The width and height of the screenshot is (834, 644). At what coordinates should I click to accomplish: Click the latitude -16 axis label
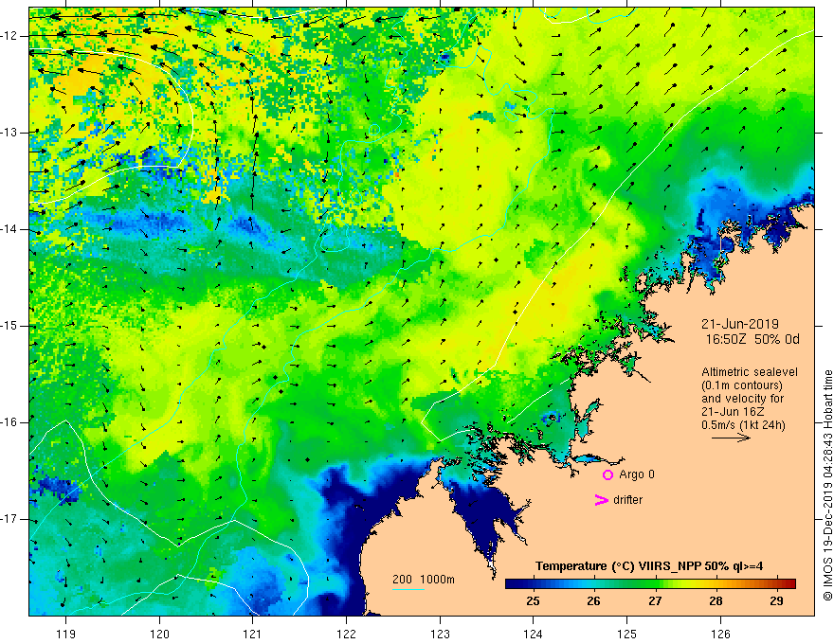coord(10,422)
